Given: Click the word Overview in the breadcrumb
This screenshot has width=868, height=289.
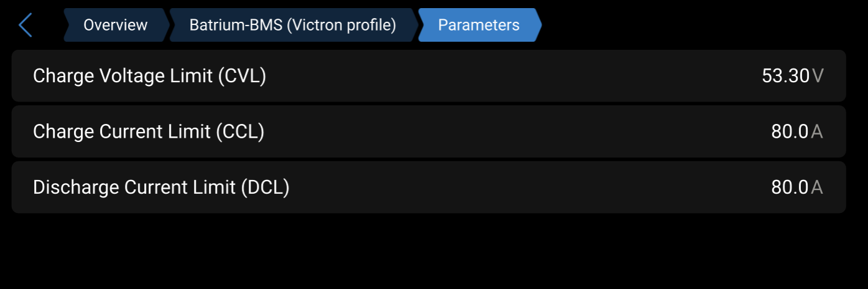Looking at the screenshot, I should click(115, 25).
